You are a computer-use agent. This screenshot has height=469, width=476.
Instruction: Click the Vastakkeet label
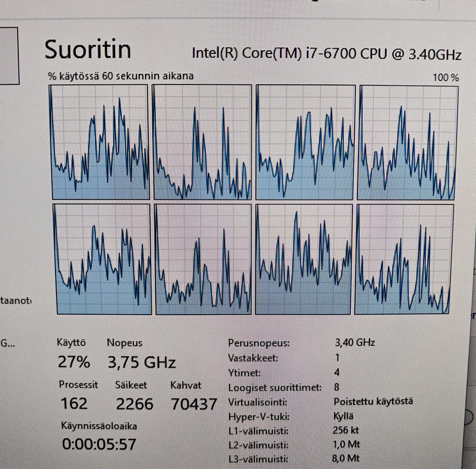[253, 358]
